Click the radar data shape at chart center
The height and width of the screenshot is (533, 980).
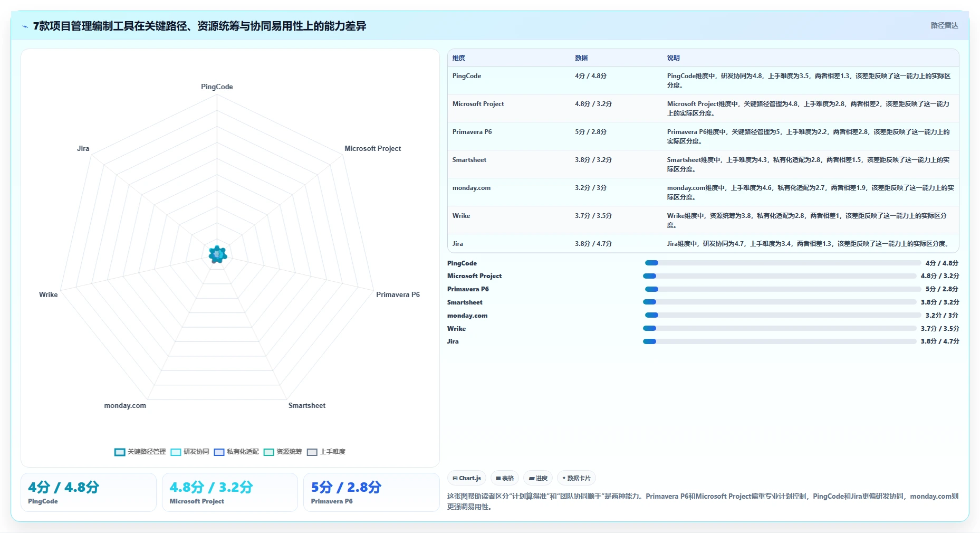click(x=217, y=254)
